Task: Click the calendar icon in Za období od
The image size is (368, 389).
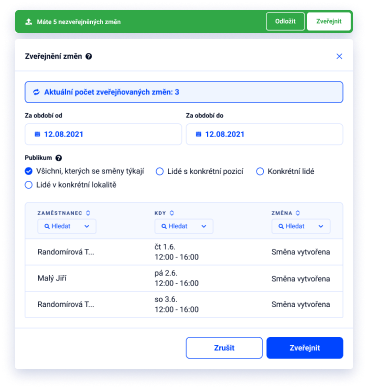Action: point(37,134)
